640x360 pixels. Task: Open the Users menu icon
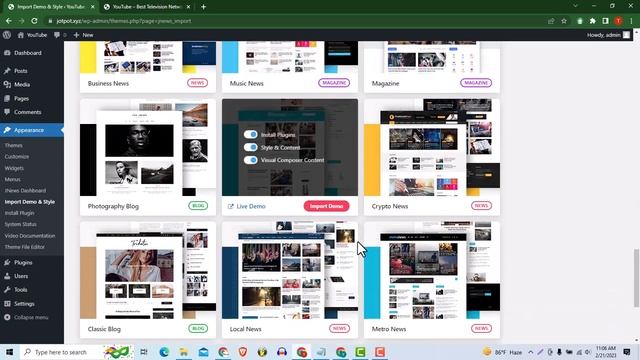coord(7,276)
